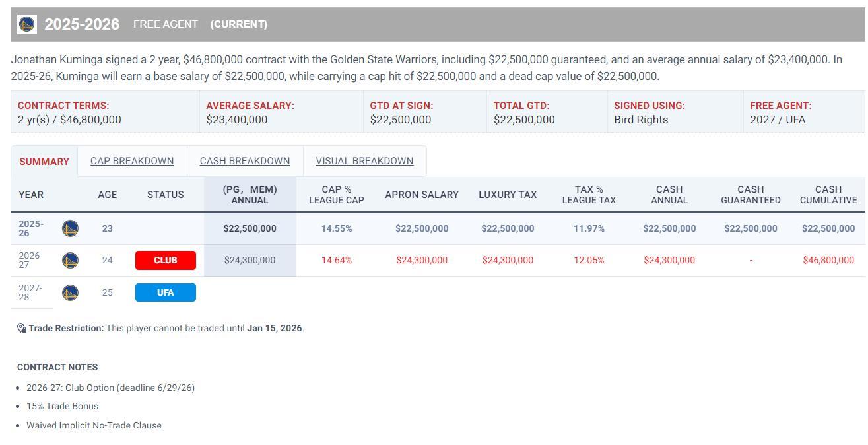Open the Summary tab
Viewport: 868px width, 445px height.
44,162
